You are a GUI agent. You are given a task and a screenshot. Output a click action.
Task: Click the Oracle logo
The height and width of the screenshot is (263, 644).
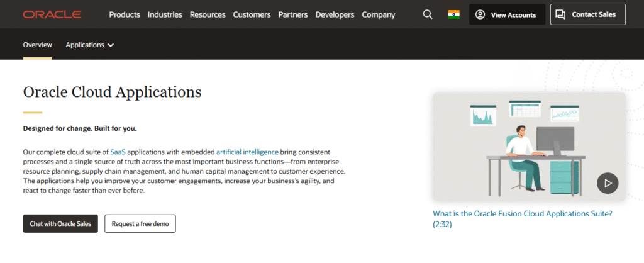[x=52, y=14]
